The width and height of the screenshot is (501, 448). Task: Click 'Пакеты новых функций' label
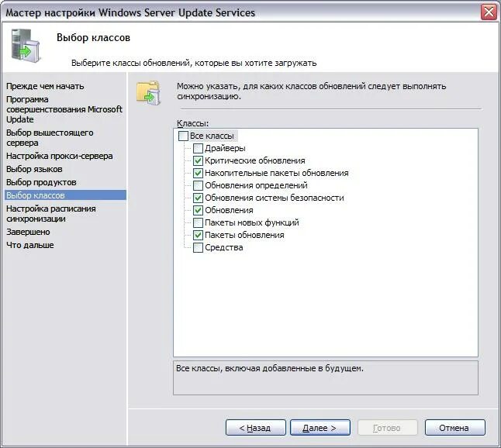tap(252, 222)
